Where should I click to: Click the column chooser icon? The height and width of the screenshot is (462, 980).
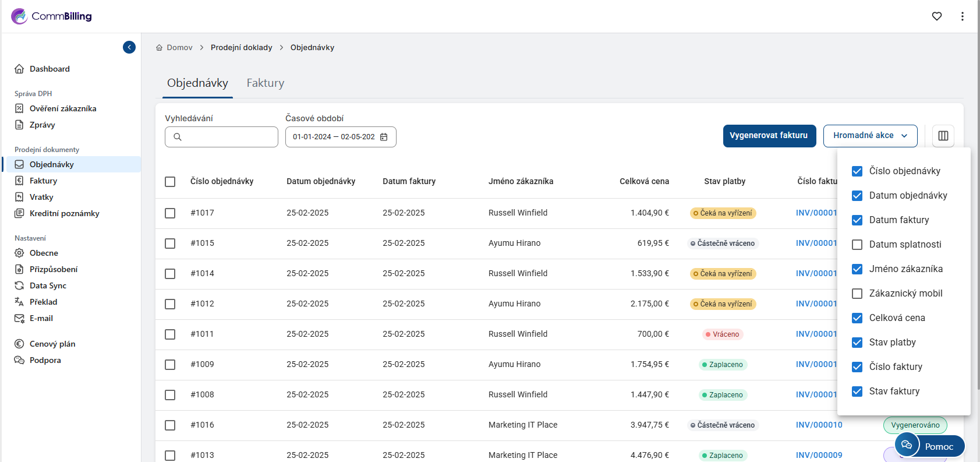pyautogui.click(x=943, y=136)
